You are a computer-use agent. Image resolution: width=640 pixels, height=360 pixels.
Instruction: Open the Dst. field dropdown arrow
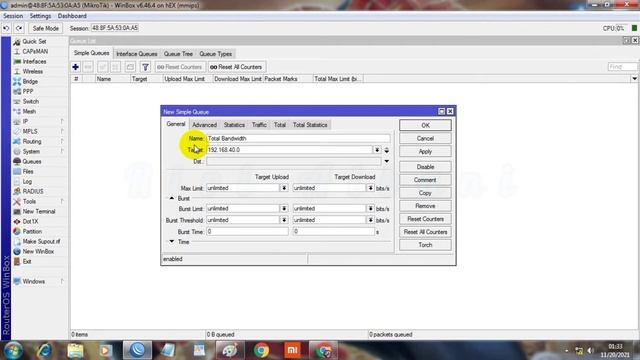coord(387,162)
